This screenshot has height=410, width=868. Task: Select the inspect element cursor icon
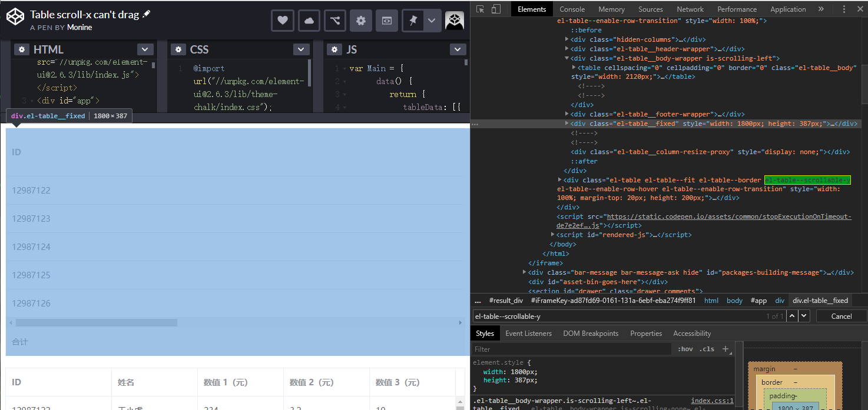click(479, 9)
